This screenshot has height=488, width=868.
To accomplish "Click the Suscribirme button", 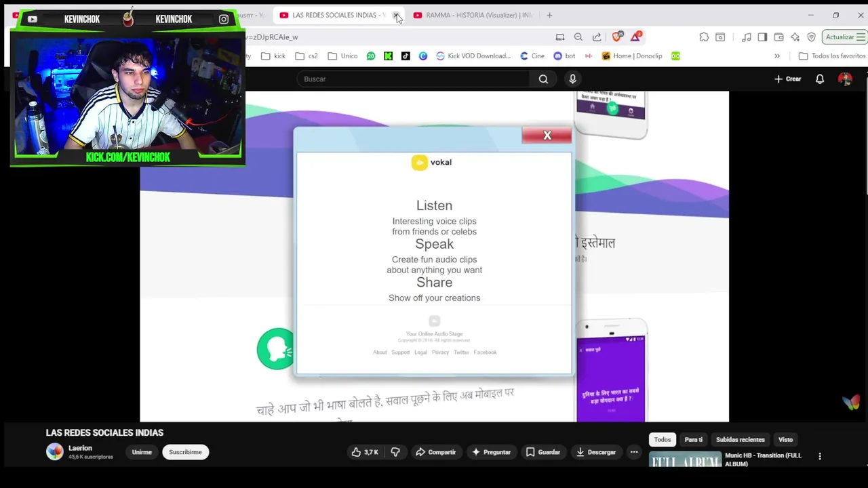I will click(185, 452).
